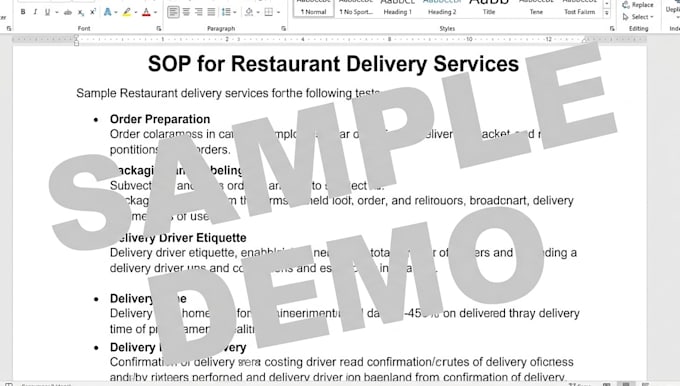
Task: Click the 'Delivery Driver Etiquette' heading
Action: click(x=181, y=238)
